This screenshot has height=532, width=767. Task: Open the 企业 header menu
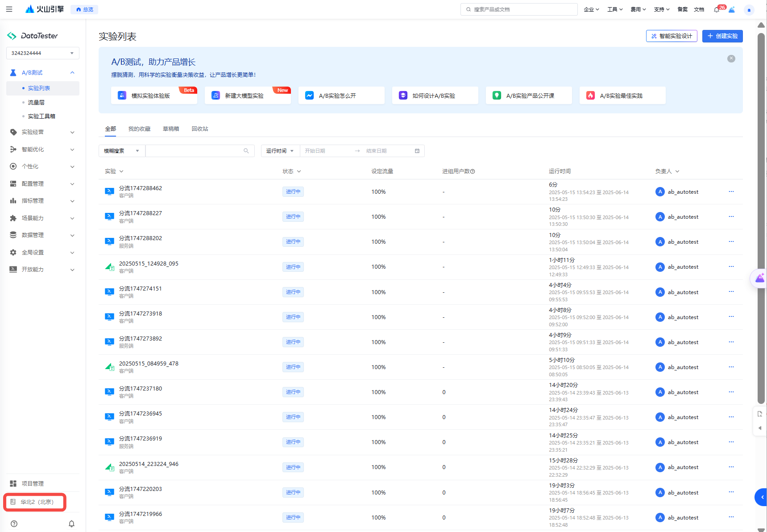click(x=591, y=9)
